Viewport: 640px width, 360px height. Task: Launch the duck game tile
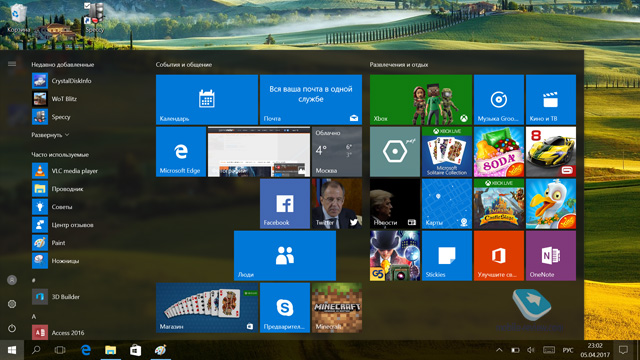551,204
